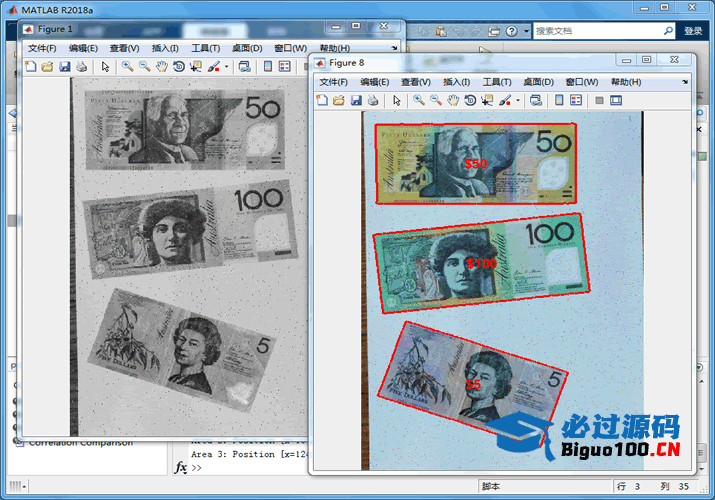
Task: Open the dropdown arrow beside MATLAB help icon
Action: (x=525, y=32)
